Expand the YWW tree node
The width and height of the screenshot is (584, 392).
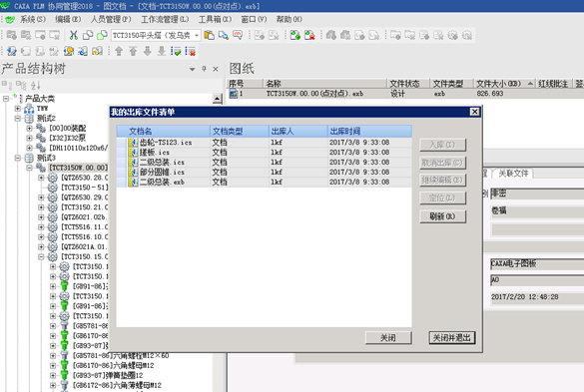pyautogui.click(x=18, y=109)
